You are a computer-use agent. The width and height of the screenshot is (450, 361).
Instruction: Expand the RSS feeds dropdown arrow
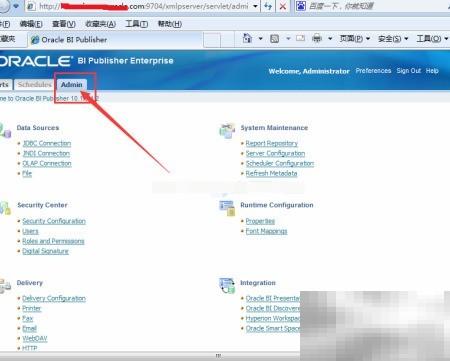[288, 39]
